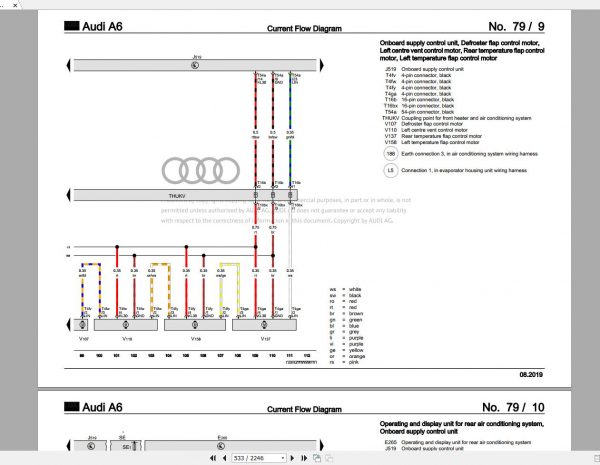Click colour code 'gr = grey'
The width and height of the screenshot is (600, 465).
pyautogui.click(x=344, y=332)
